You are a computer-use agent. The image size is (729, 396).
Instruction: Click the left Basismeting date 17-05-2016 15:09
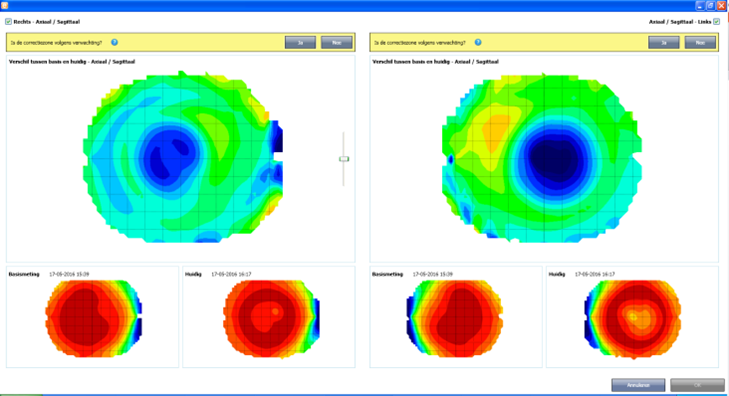(69, 274)
